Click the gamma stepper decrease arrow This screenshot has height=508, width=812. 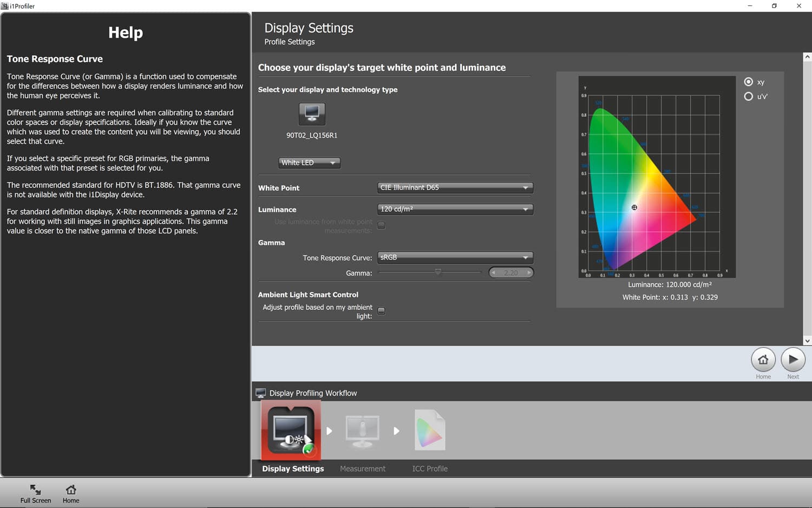tap(494, 272)
